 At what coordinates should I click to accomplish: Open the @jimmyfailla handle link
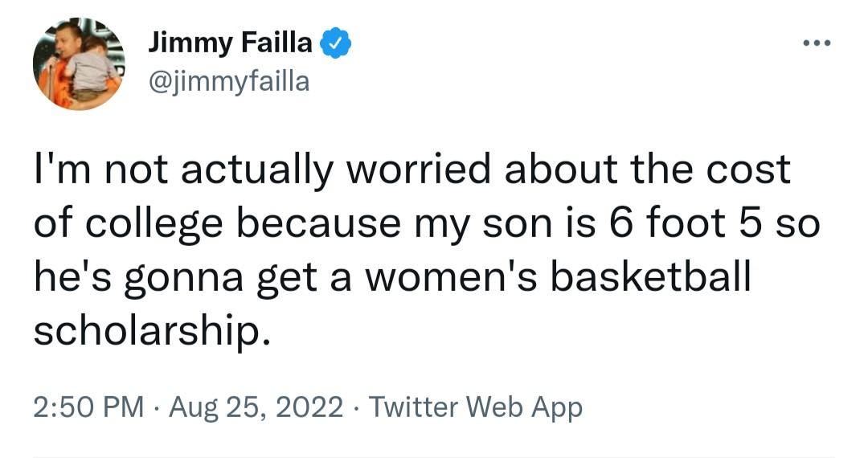(x=228, y=81)
